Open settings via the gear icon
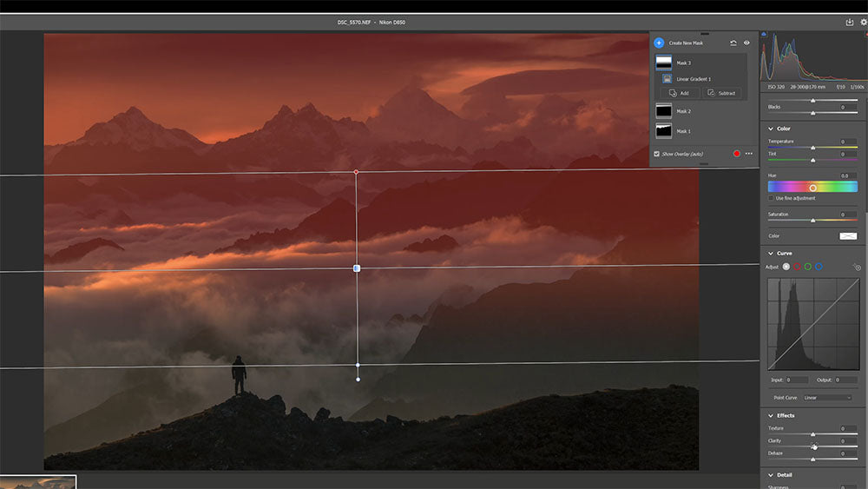Image resolution: width=868 pixels, height=489 pixels. 864,23
